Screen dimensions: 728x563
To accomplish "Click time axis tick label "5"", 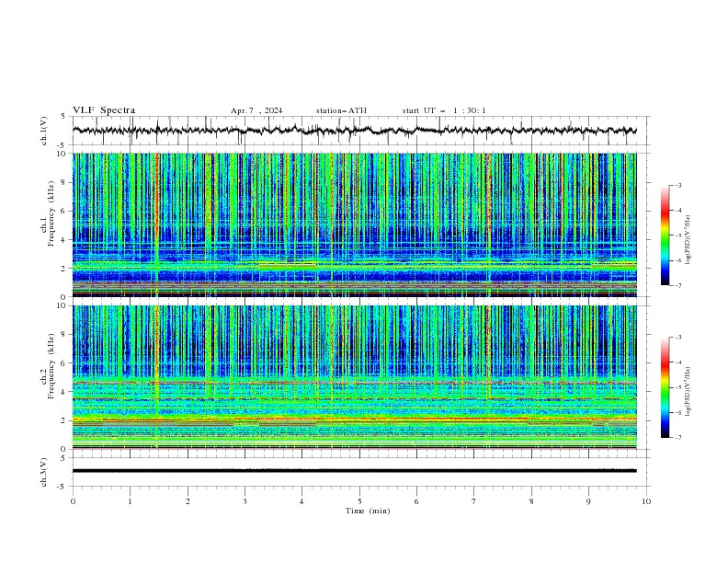I will pos(359,501).
